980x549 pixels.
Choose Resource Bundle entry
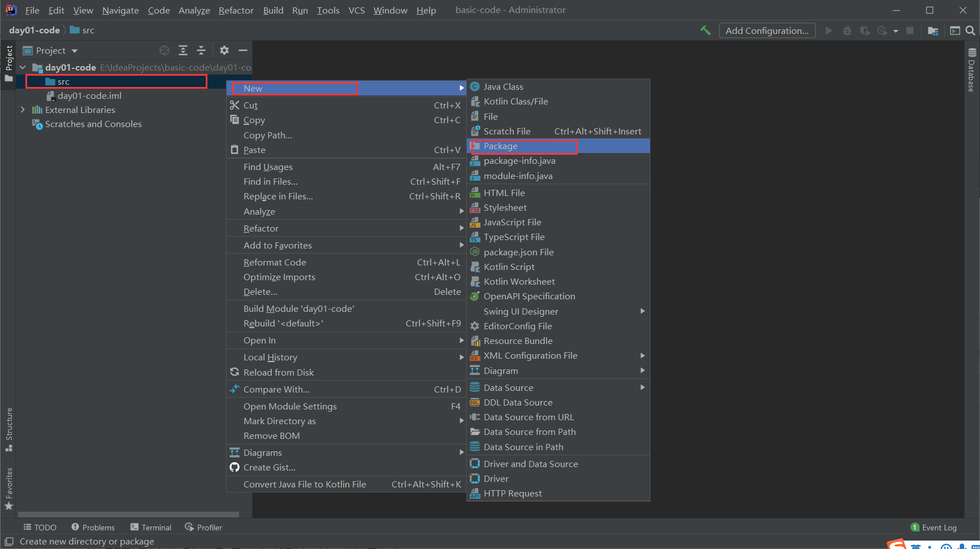tap(558, 341)
